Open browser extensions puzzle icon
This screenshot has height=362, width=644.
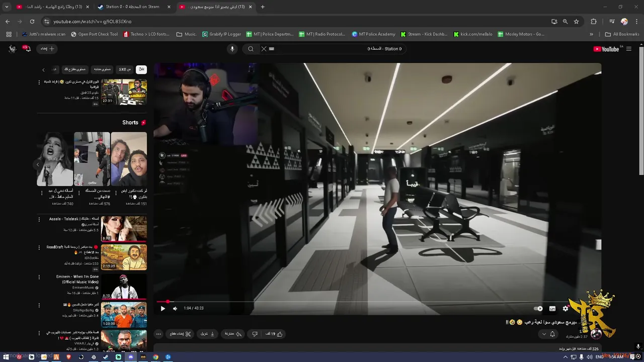594,22
